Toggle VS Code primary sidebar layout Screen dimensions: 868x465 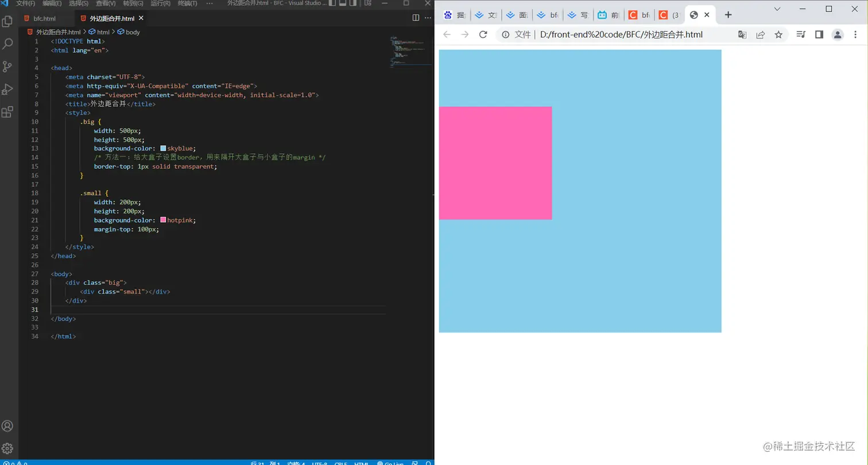click(x=332, y=3)
